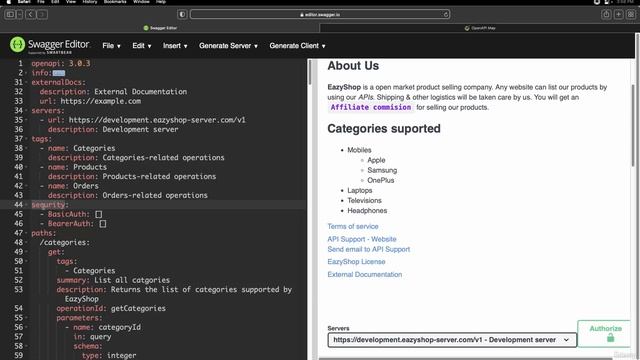Collapse parameters block on line 55
Image resolution: width=640 pixels, height=360 pixels.
click(x=26, y=318)
